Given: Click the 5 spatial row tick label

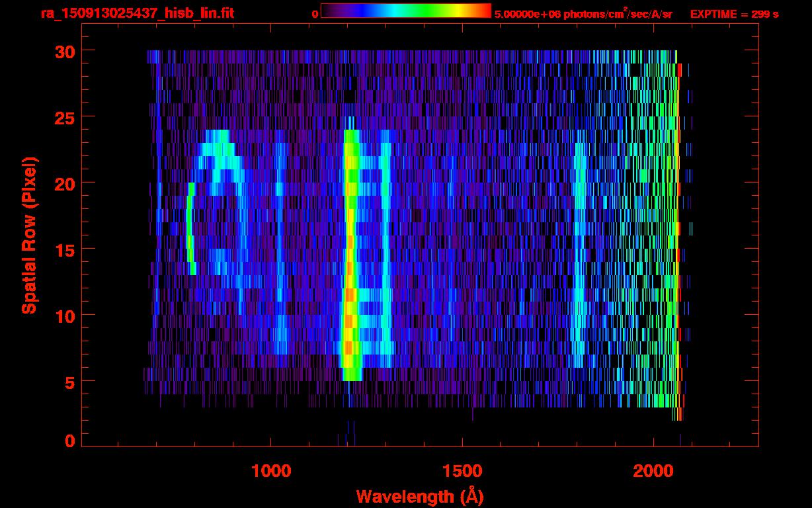Looking at the screenshot, I should (69, 382).
